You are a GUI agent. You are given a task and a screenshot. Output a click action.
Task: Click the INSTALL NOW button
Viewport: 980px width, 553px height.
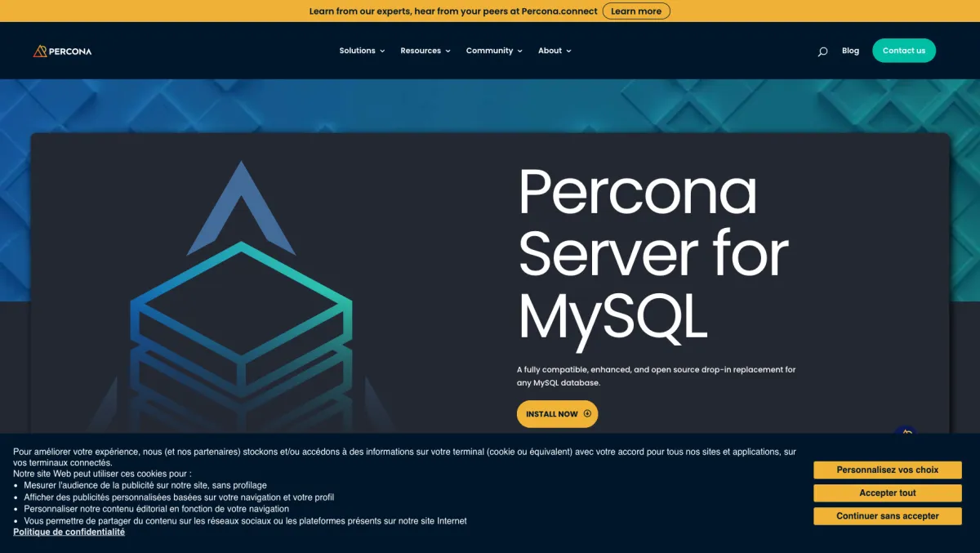click(557, 413)
